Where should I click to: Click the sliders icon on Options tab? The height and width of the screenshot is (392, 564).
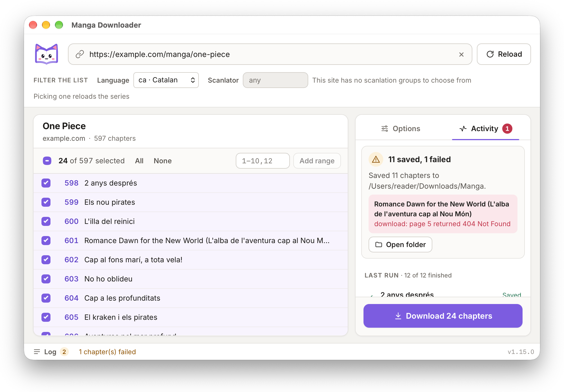pyautogui.click(x=385, y=129)
